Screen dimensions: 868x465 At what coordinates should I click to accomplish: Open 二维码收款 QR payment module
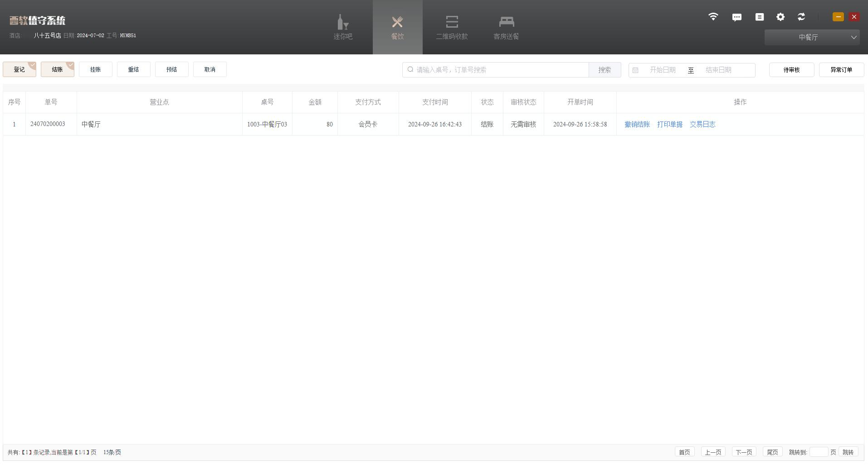coord(452,27)
